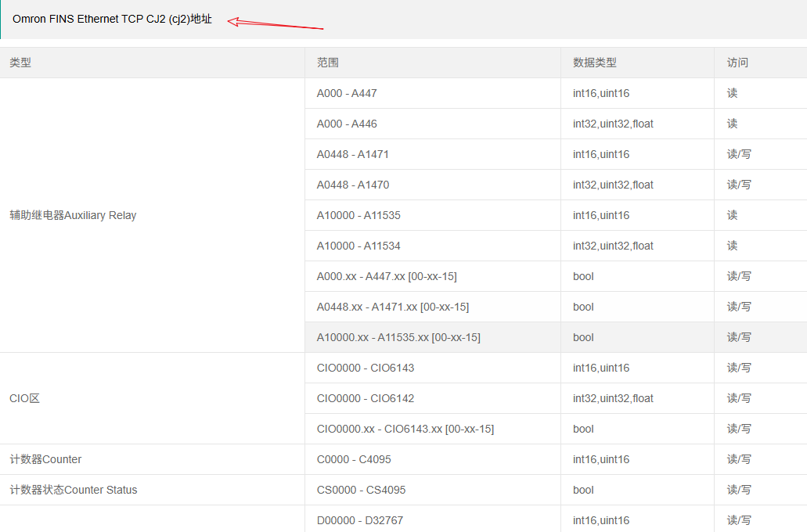807x532 pixels.
Task: Click '读/写' in the CIO0000 - CIO6143 row
Action: point(739,368)
